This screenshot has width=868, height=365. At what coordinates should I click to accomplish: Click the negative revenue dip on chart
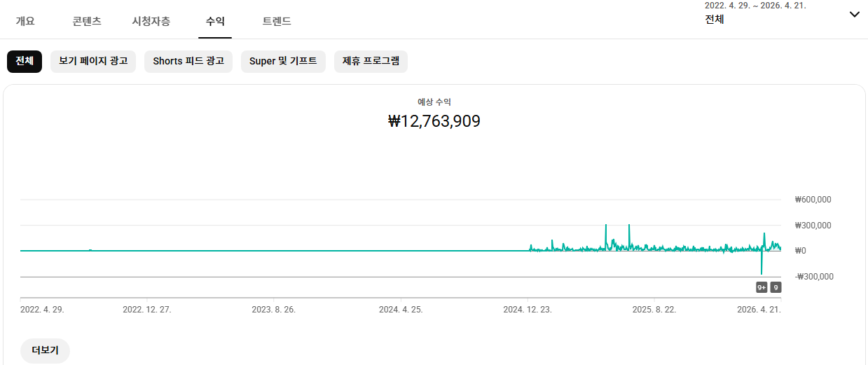(761, 270)
